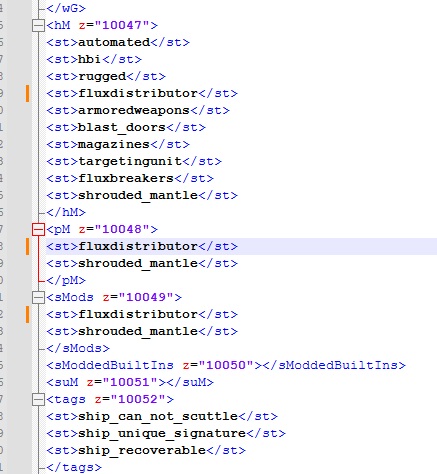437x474 pixels.
Task: Click shrouded_mantle line inside pM block
Action: (142, 263)
